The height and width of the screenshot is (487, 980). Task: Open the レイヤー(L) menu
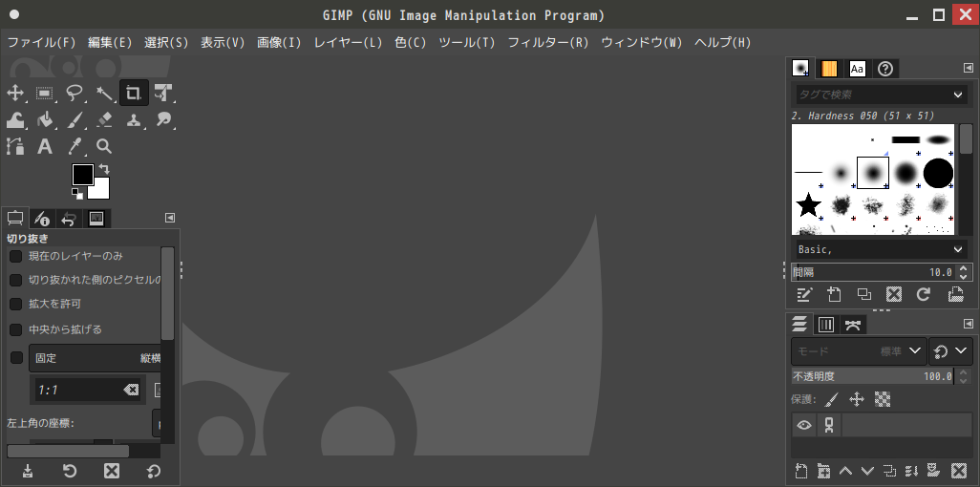(348, 43)
